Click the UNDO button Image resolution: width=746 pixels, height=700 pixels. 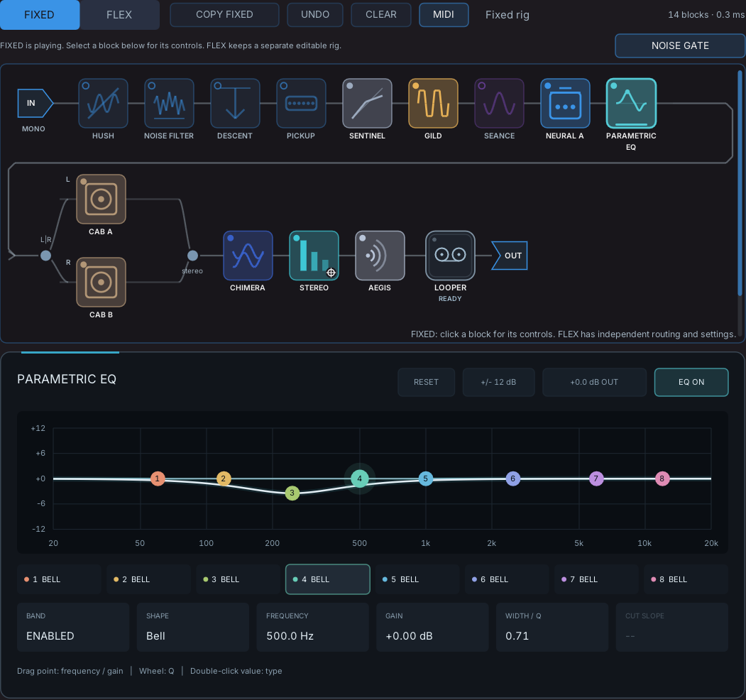[315, 15]
